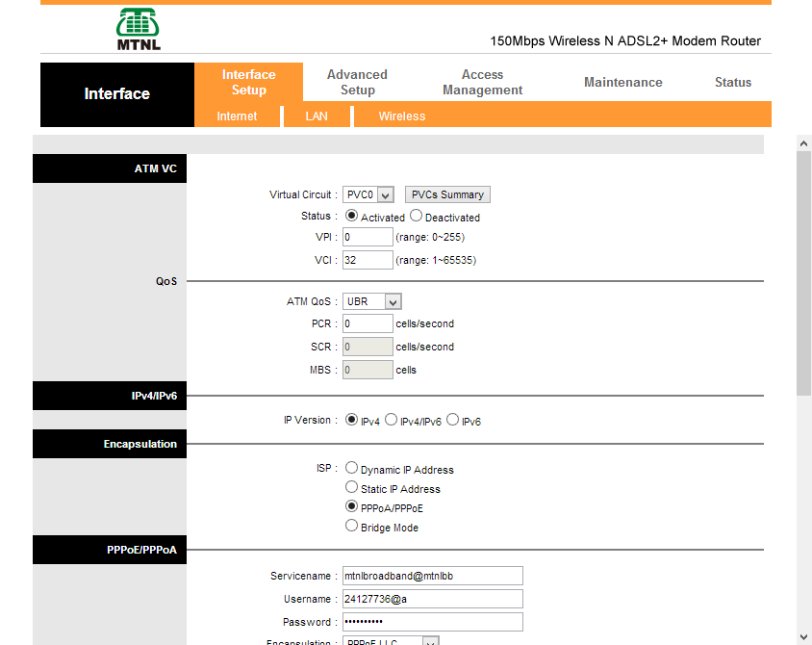Open the Wireless sub-tab
The image size is (812, 645).
(402, 116)
